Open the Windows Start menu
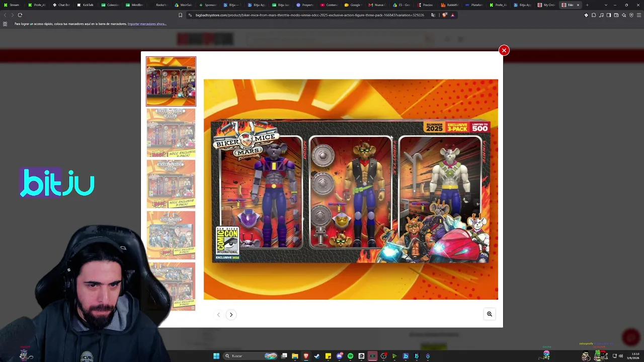This screenshot has height=362, width=644. (x=216, y=356)
